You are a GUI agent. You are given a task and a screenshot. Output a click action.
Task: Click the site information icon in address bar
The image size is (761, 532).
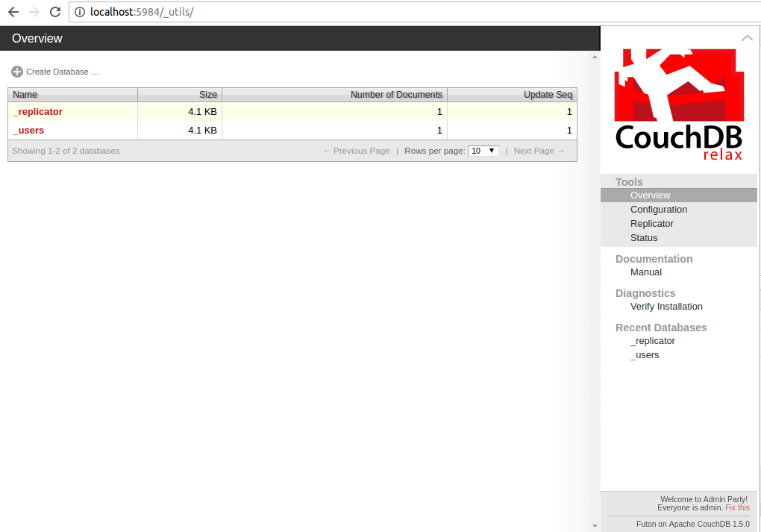81,13
